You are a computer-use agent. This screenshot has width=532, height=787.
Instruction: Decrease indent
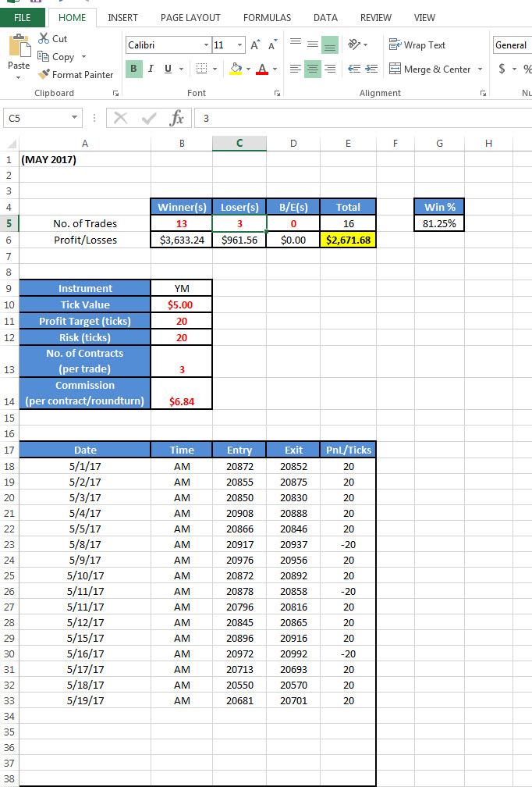[354, 69]
